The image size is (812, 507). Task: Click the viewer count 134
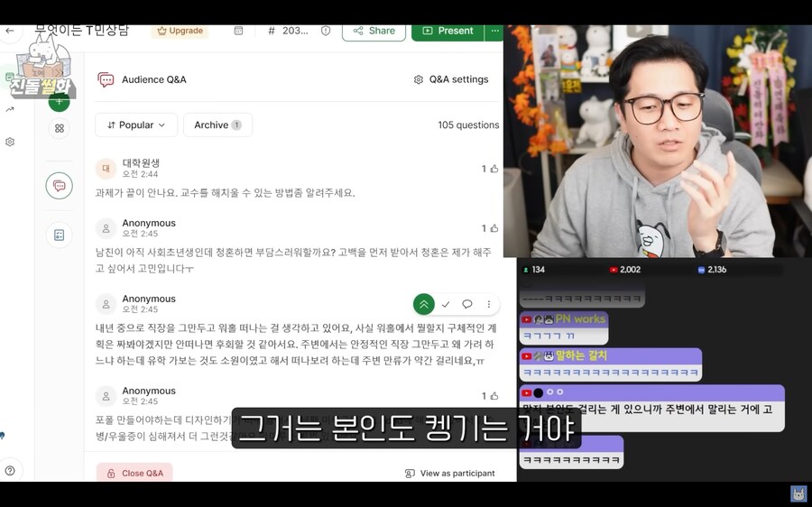(533, 270)
